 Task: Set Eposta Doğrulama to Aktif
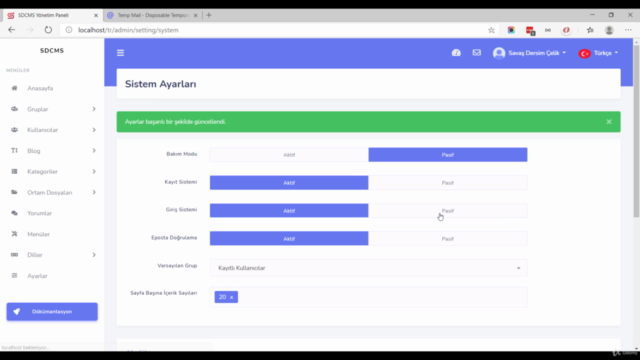click(289, 239)
